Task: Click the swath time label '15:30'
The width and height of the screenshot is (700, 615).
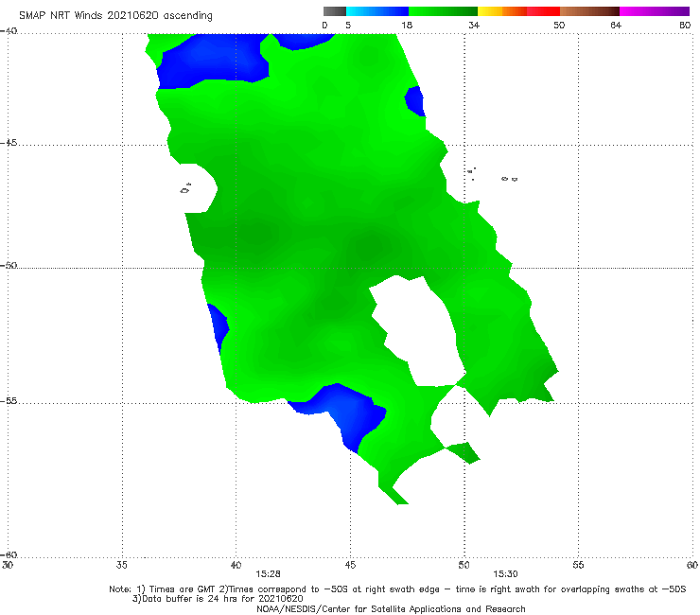Action: (x=505, y=574)
